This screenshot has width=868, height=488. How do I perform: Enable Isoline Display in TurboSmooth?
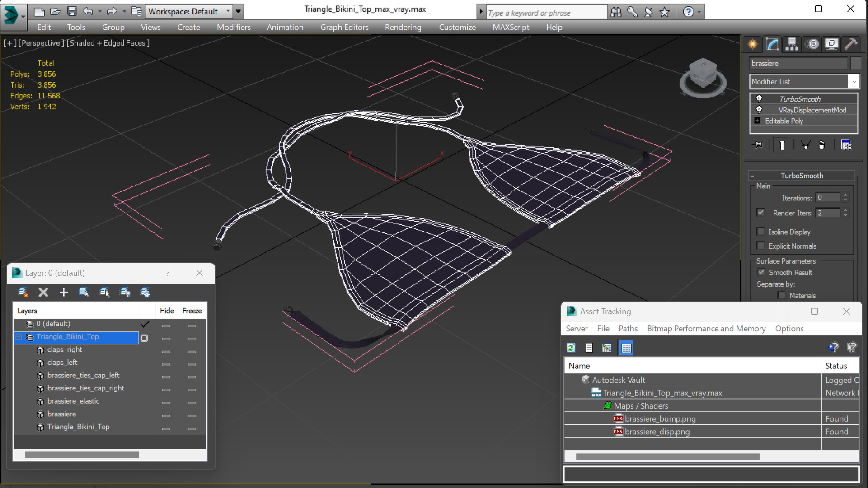tap(761, 231)
